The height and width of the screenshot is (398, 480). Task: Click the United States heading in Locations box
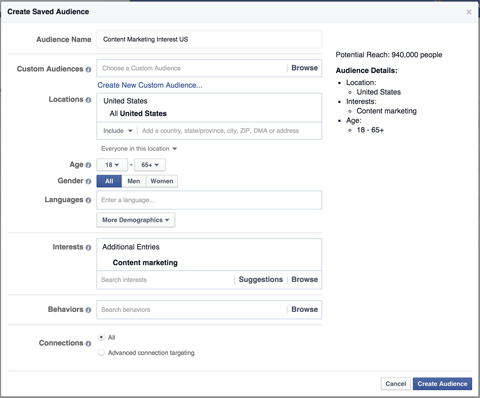tap(125, 101)
